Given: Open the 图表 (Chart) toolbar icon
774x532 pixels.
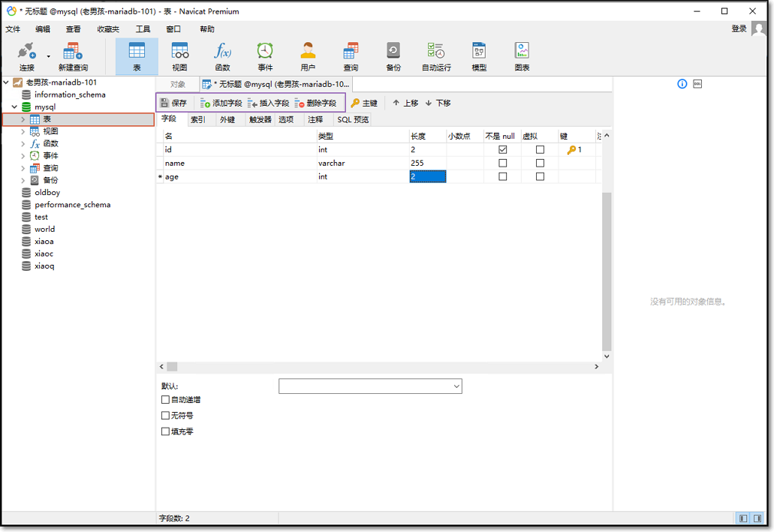Looking at the screenshot, I should pyautogui.click(x=522, y=56).
